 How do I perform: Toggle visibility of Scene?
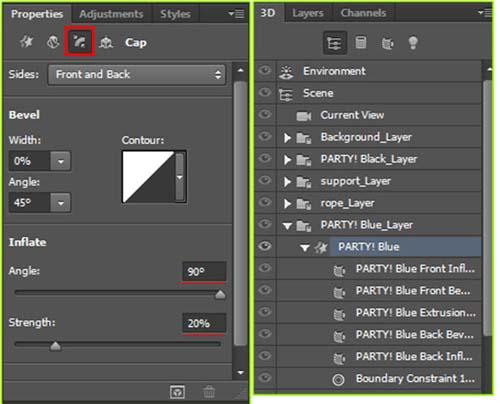265,92
